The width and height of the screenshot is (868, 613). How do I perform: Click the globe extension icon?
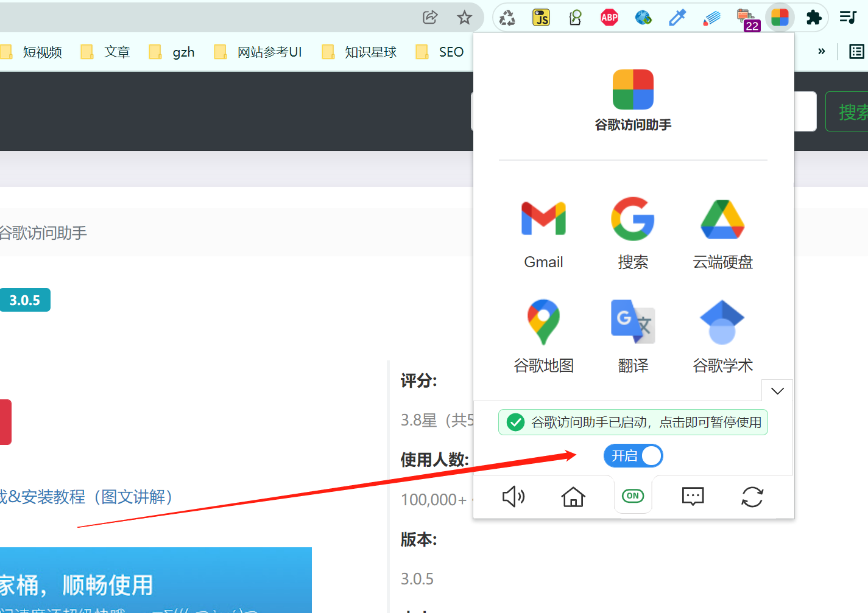[x=643, y=18]
